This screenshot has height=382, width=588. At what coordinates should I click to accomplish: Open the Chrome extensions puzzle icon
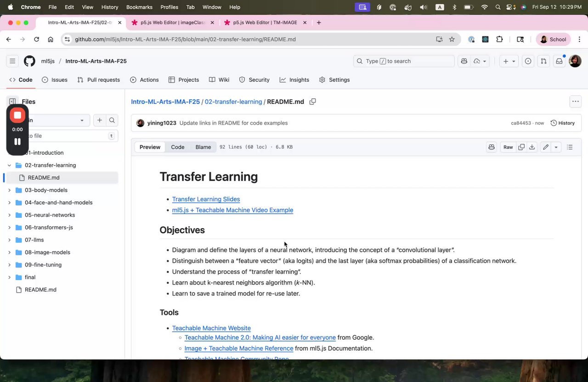(x=499, y=40)
